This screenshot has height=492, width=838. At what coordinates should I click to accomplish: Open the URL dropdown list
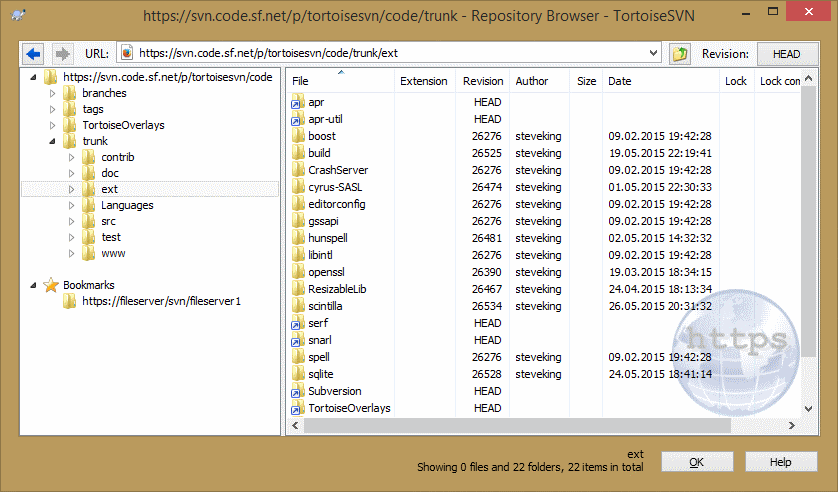point(653,54)
